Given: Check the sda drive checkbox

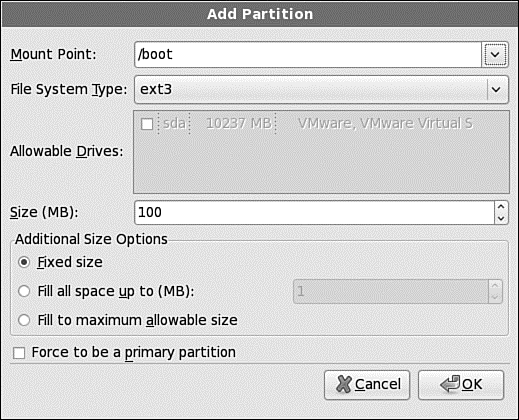Looking at the screenshot, I should coord(147,124).
